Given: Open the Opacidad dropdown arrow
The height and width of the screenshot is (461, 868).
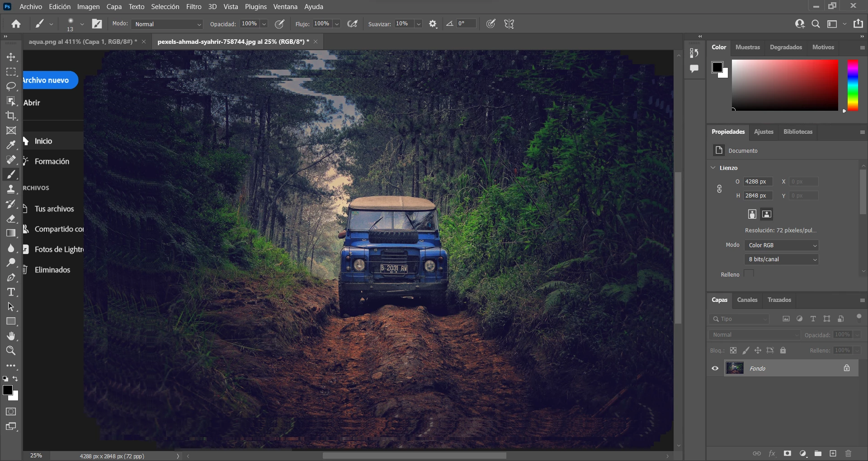Looking at the screenshot, I should point(264,24).
